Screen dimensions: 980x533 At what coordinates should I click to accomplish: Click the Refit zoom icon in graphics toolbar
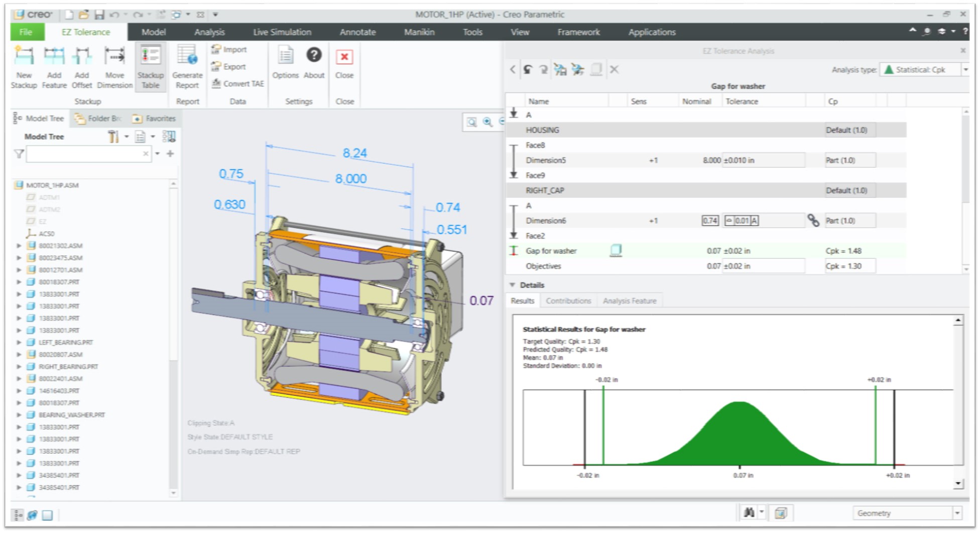(x=471, y=122)
